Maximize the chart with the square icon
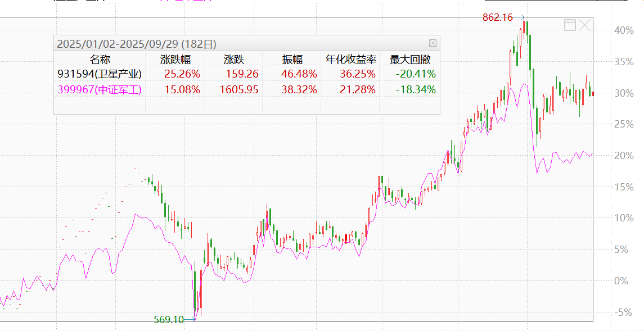The height and width of the screenshot is (331, 644). (x=570, y=25)
